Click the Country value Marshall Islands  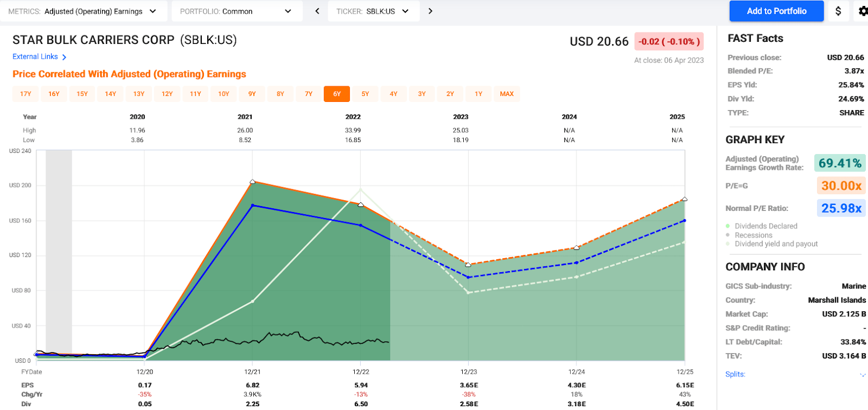coord(837,300)
